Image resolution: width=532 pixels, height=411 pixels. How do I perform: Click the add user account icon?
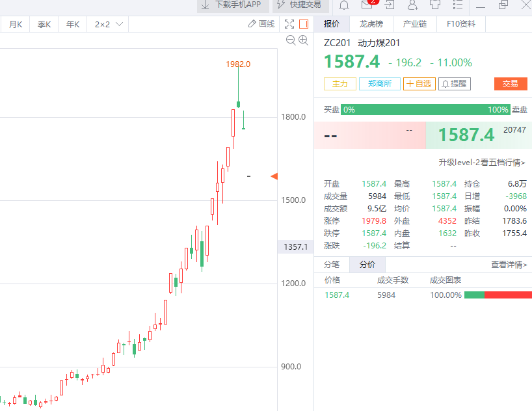click(412, 5)
